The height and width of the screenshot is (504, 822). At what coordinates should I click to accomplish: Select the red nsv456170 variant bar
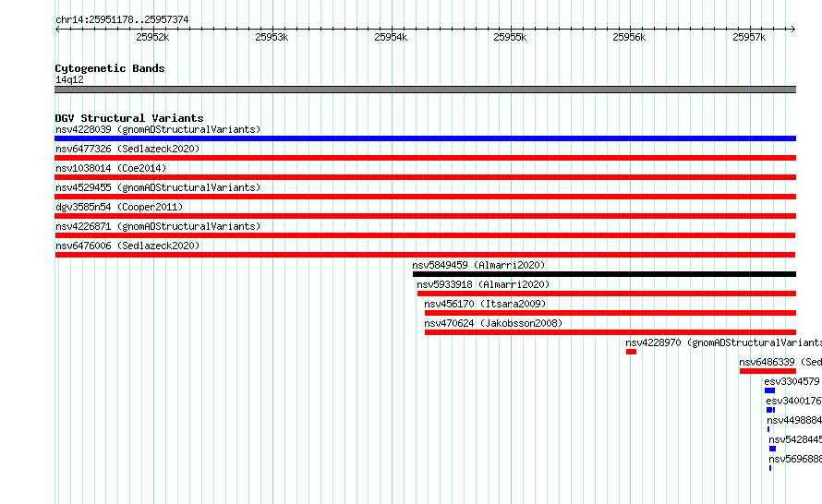coord(610,313)
